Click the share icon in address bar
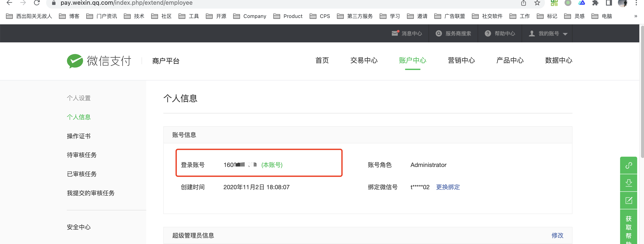 click(524, 3)
